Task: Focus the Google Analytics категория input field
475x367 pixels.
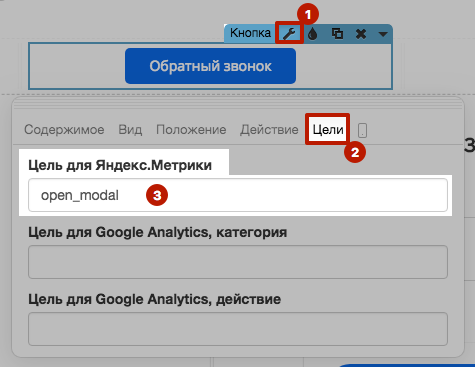Action: click(238, 262)
